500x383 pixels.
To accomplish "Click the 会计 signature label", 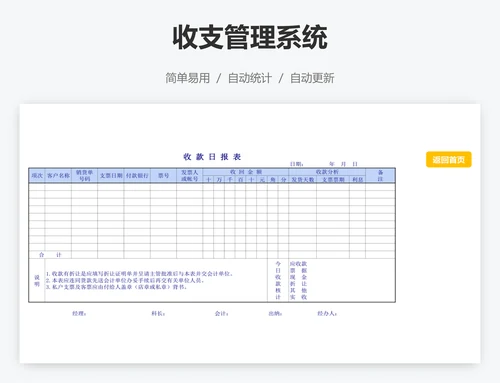I will click(222, 314).
